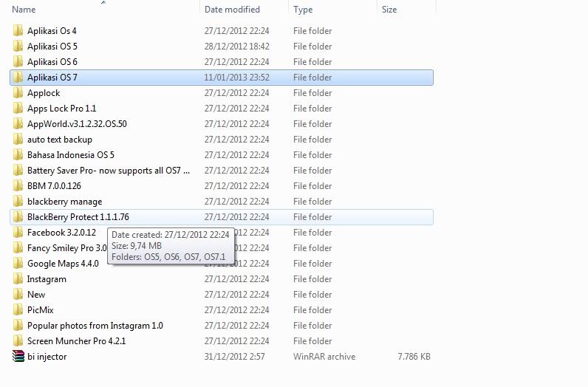Viewport: 588px width, 387px height.
Task: Select the 'Apps Lock Pro 1.1' name text
Action: pyautogui.click(x=62, y=109)
